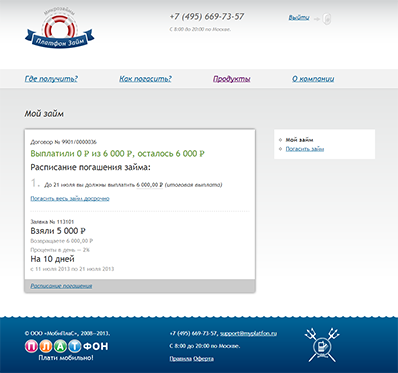Click the Платфон Займ lifebuoy logo

(60, 29)
